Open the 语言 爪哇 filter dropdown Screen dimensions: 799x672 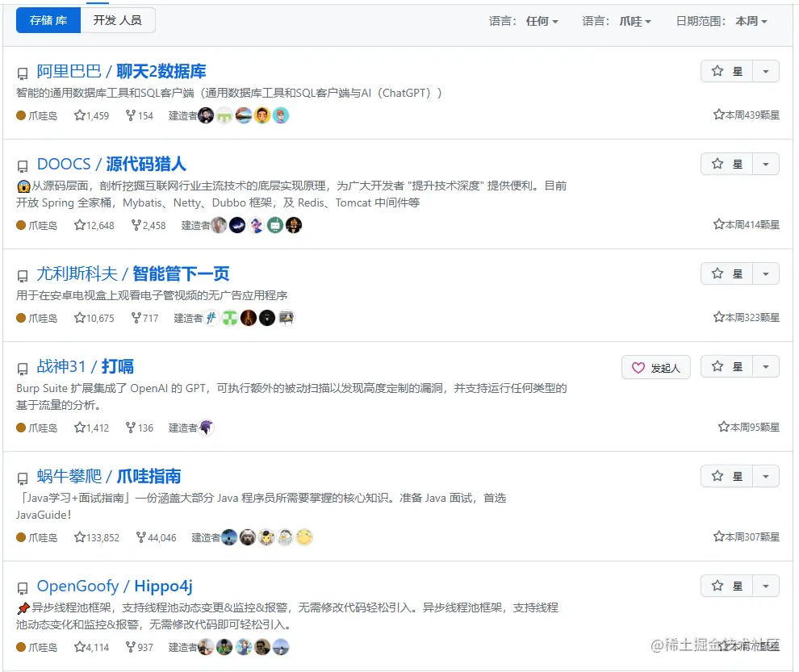[x=617, y=21]
